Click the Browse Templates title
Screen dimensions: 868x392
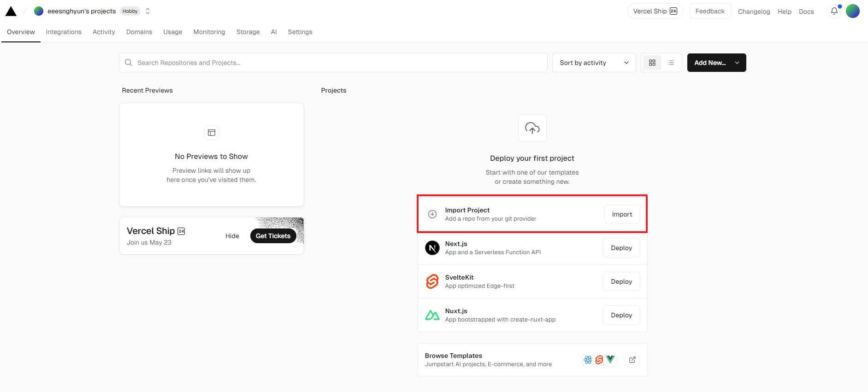[x=454, y=356]
